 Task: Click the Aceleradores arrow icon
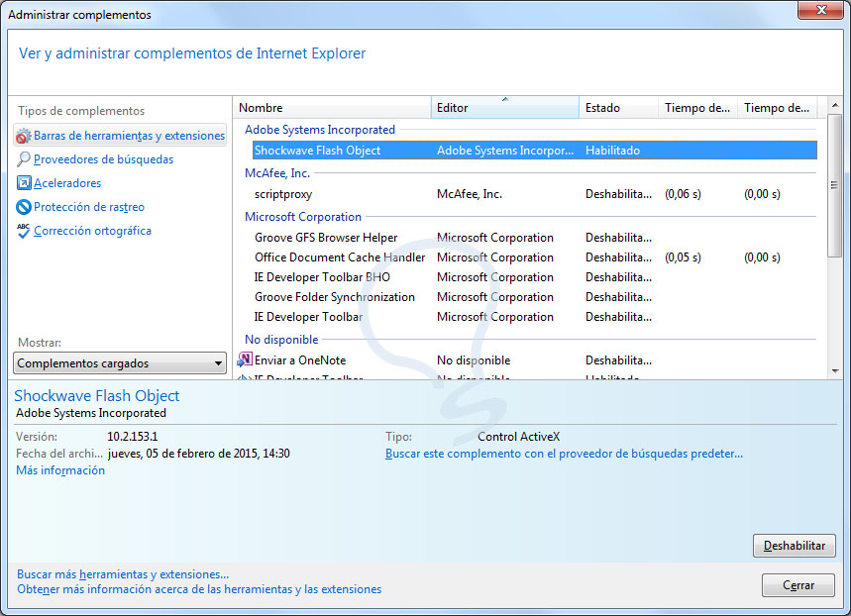(24, 183)
